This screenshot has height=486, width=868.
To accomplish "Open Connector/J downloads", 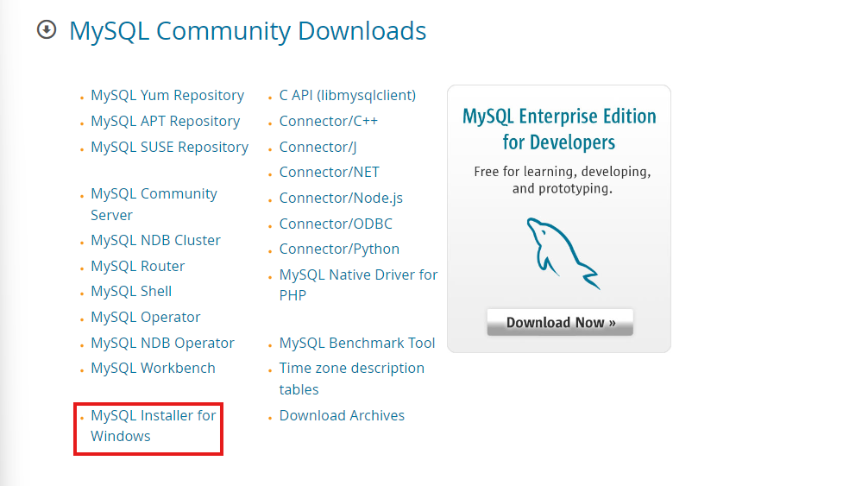I will (318, 148).
